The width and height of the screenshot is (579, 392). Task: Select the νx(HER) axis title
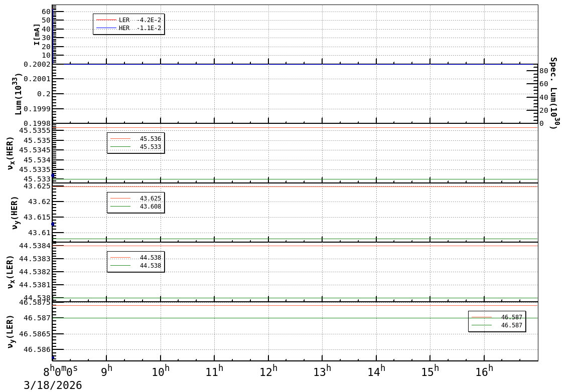click(x=11, y=153)
